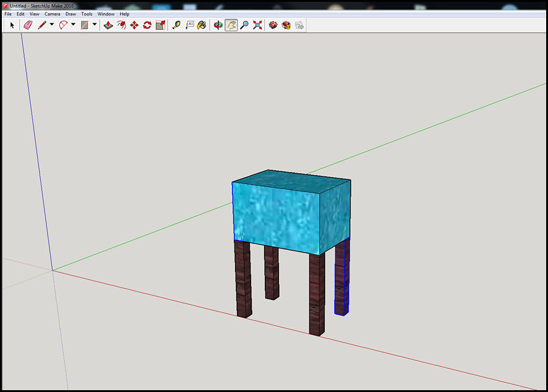Select the Rectangle shape tool
This screenshot has height=392, width=548.
coord(85,25)
